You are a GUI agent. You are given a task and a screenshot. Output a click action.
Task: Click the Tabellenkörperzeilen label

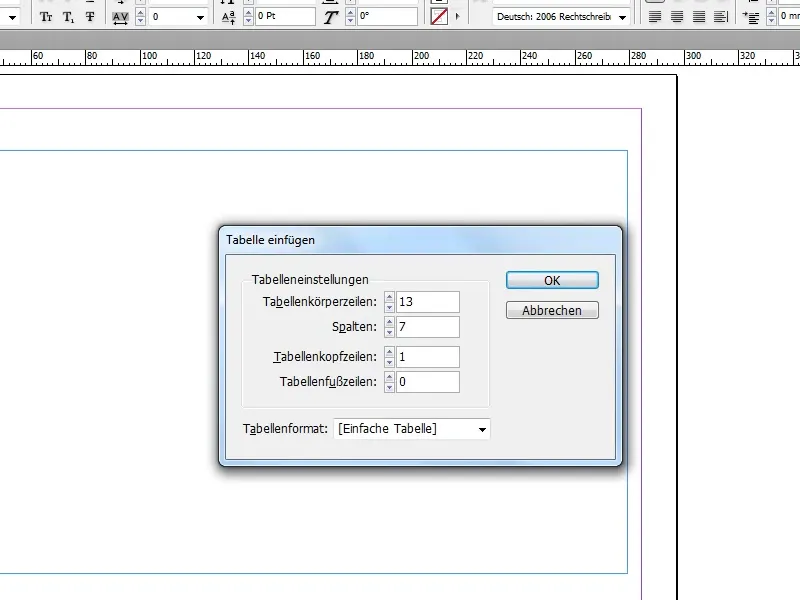(x=320, y=302)
